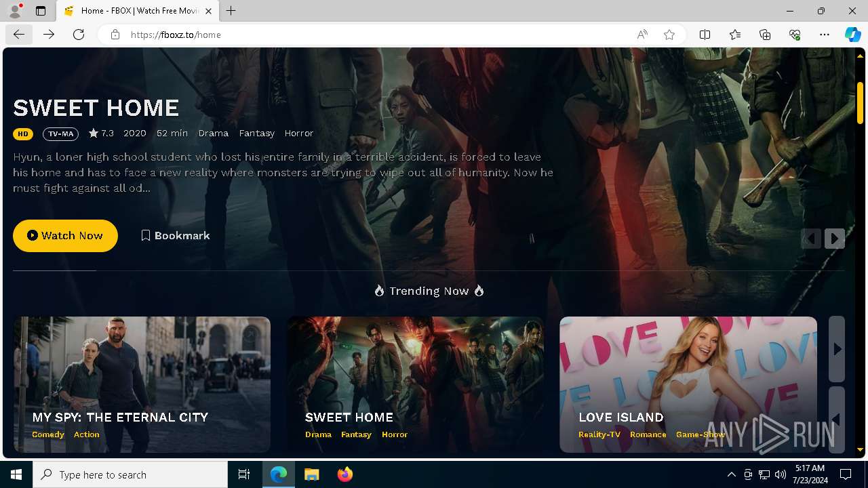Open a new browser tab
Screen dimensions: 868x488
tap(231, 11)
